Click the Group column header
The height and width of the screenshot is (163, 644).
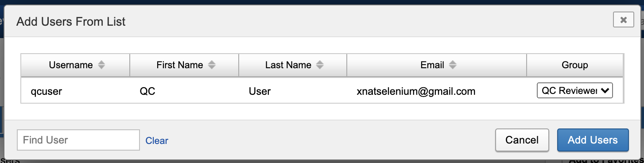click(x=575, y=65)
